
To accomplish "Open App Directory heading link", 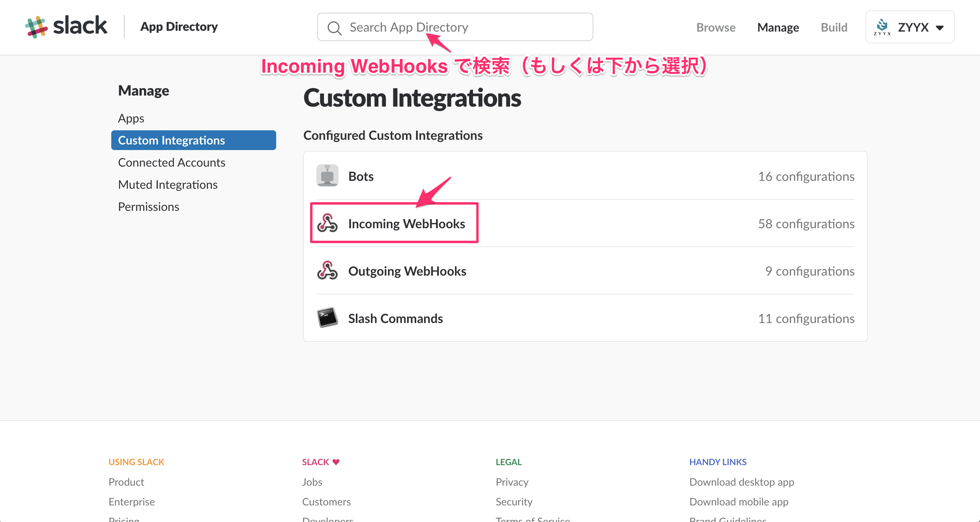I will point(179,26).
